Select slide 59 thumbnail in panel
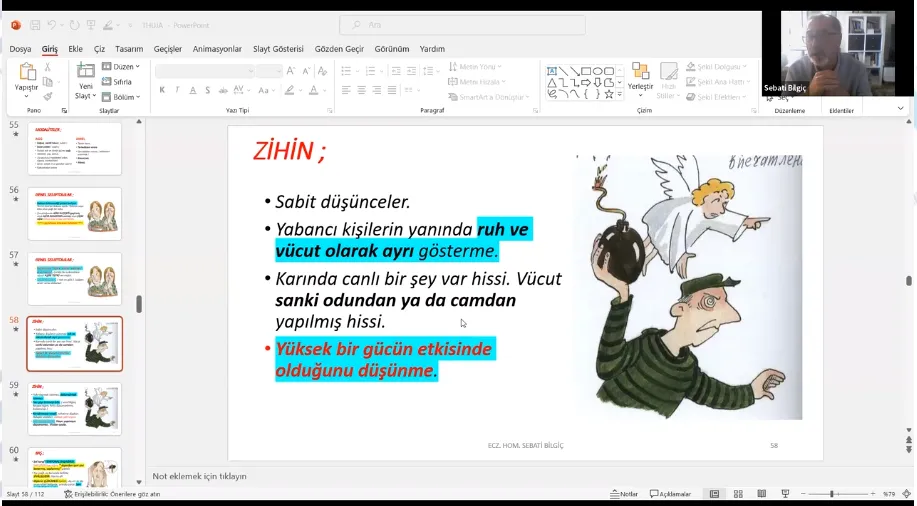The height and width of the screenshot is (506, 917). click(x=75, y=408)
